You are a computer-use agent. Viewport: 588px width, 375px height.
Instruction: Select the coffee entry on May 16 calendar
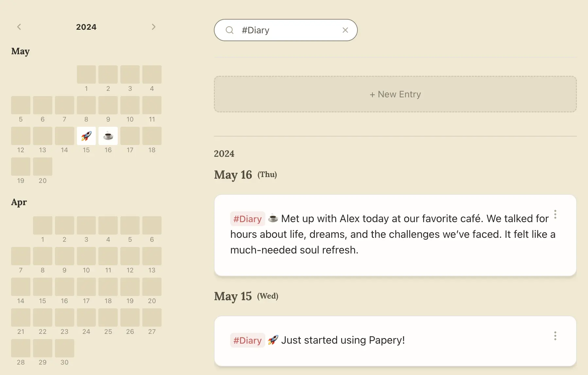click(108, 136)
